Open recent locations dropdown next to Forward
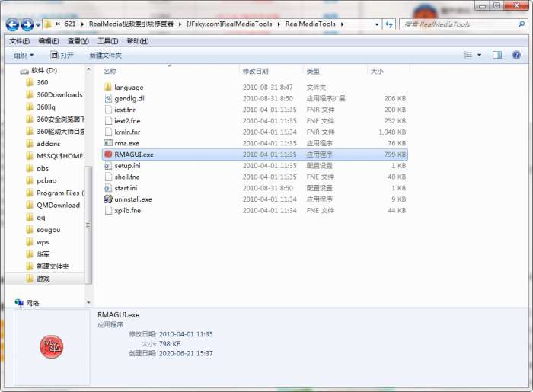 tap(38, 25)
